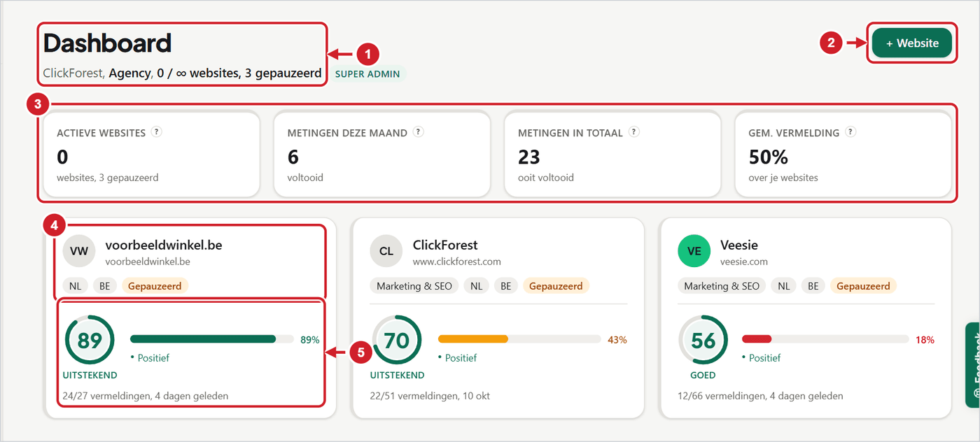The height and width of the screenshot is (442, 980).
Task: Click the Gepauzeerd tag on voorbeeldwinkel.be
Action: (155, 285)
